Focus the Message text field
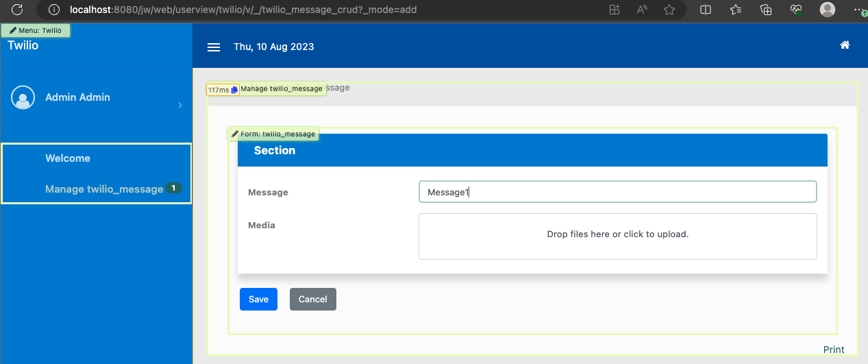 [617, 192]
